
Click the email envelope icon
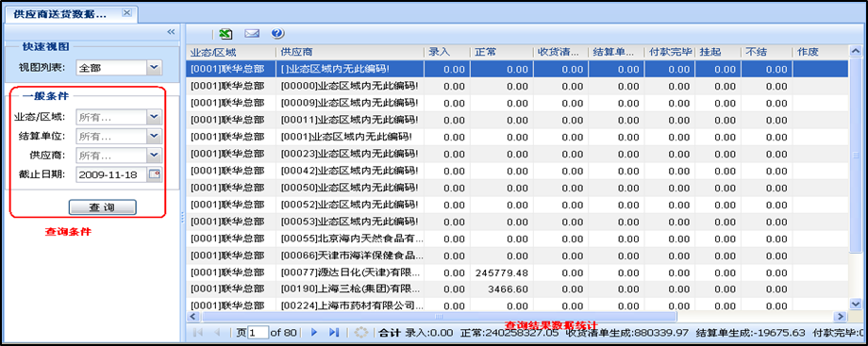click(x=252, y=34)
